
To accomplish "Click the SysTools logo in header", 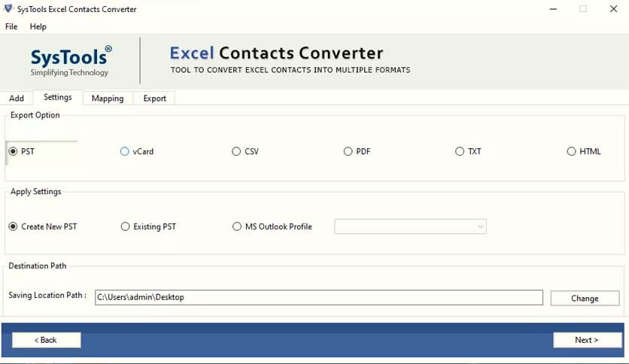I will click(x=71, y=61).
